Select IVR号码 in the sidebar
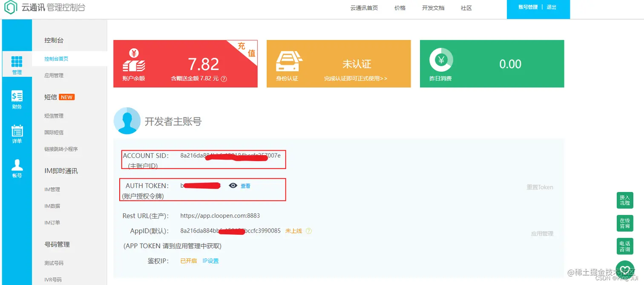The width and height of the screenshot is (644, 285). point(53,280)
